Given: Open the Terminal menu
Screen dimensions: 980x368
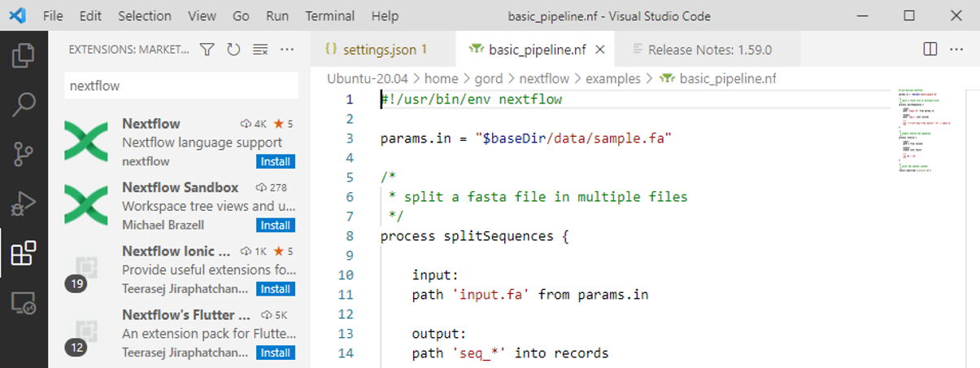Looking at the screenshot, I should tap(330, 15).
